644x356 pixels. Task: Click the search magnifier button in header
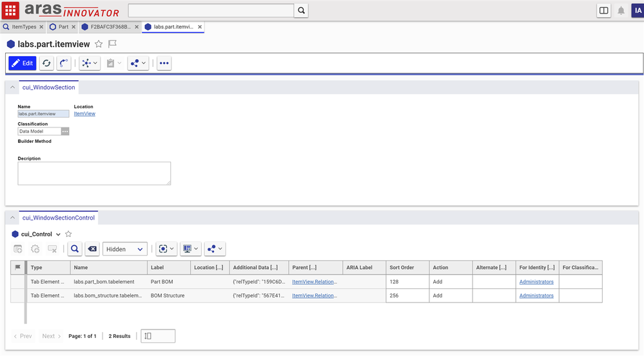301,10
